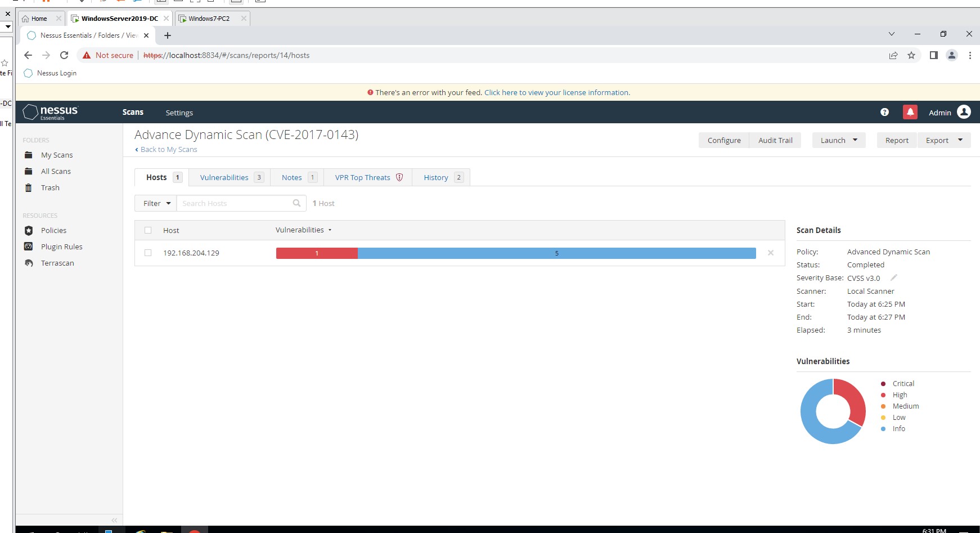This screenshot has height=533, width=980.
Task: Open the help question mark icon
Action: point(884,112)
